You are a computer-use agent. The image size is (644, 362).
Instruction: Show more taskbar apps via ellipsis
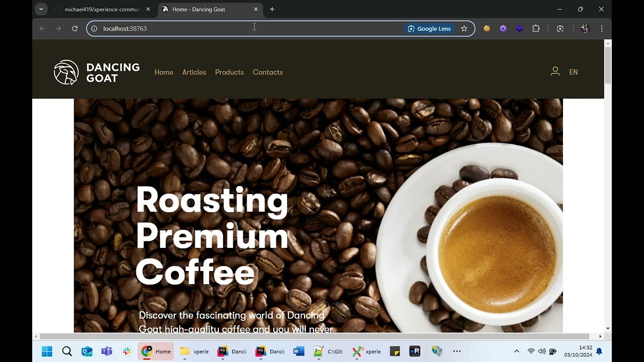tap(457, 351)
